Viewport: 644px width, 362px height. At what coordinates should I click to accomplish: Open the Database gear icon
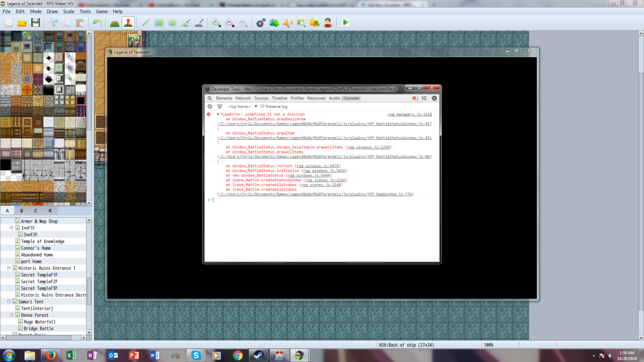pos(261,23)
